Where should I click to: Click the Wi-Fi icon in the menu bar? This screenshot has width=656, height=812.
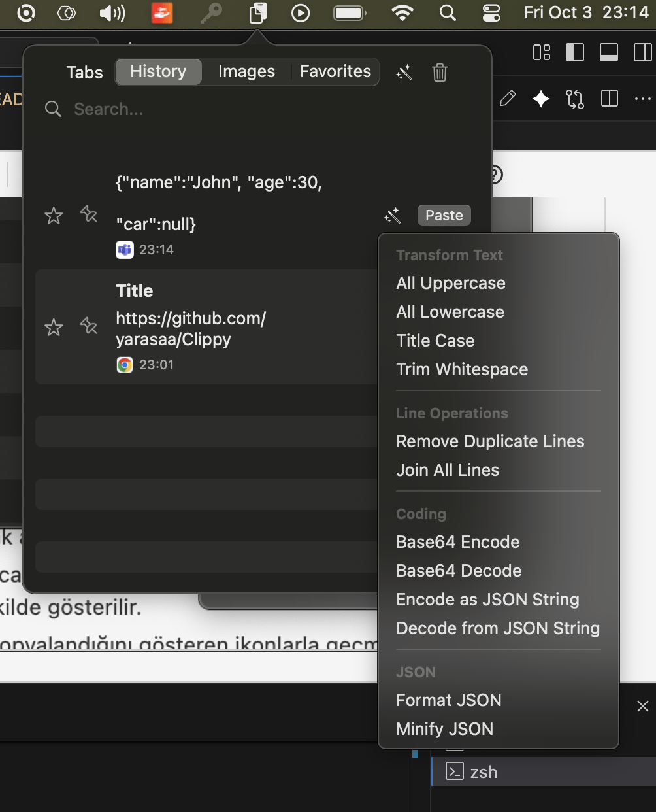click(x=399, y=12)
